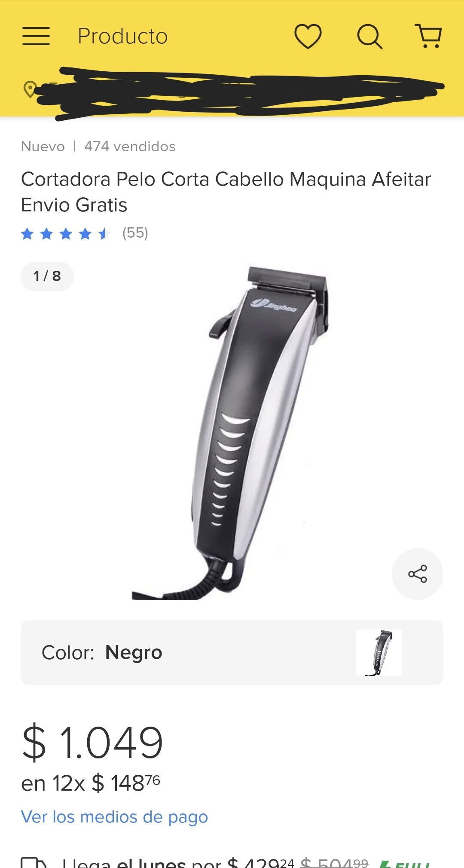Select the Negro color thumbnail
464x868 pixels.
pyautogui.click(x=379, y=652)
